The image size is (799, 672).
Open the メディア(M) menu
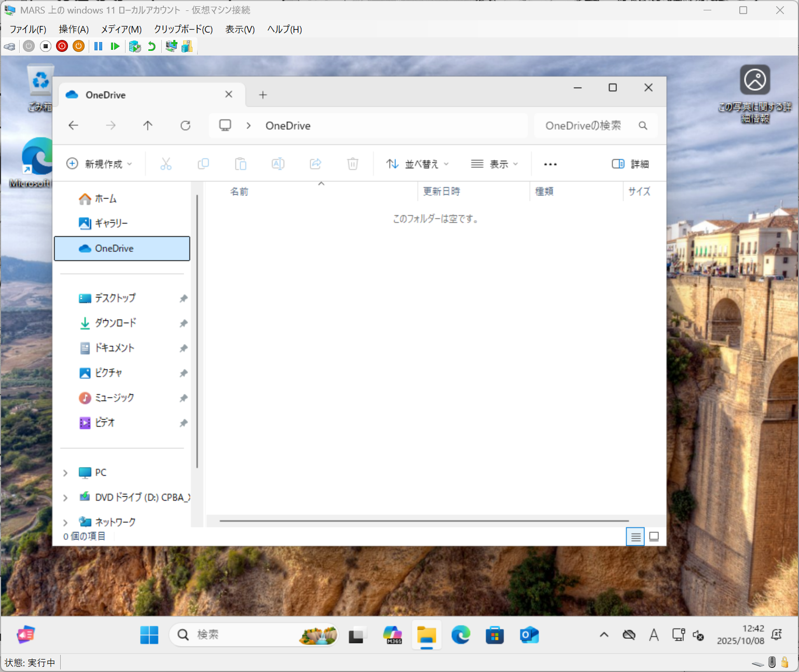(x=121, y=29)
